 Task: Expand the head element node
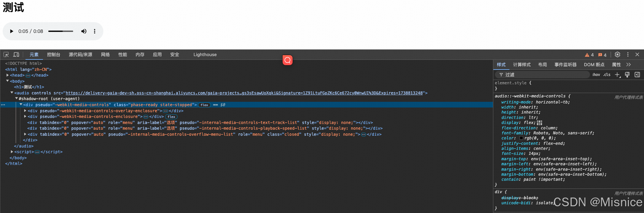coord(7,75)
